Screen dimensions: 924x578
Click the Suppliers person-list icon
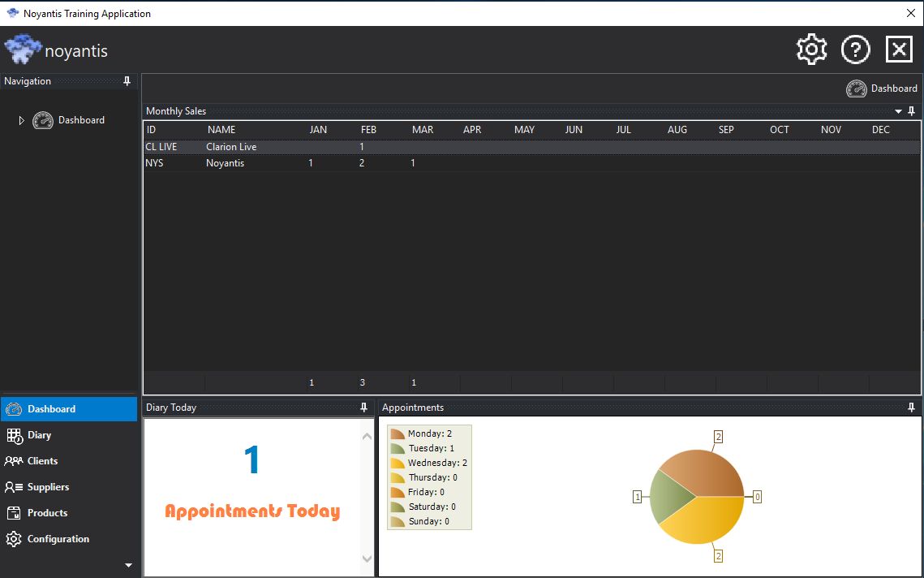(x=14, y=487)
